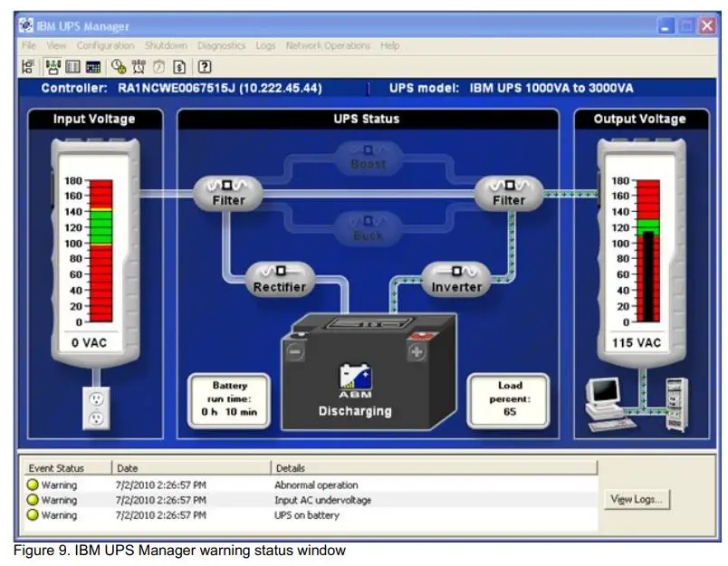Viewport: 728px width, 566px height.
Task: Click the battery minus terminal
Action: coord(295,352)
